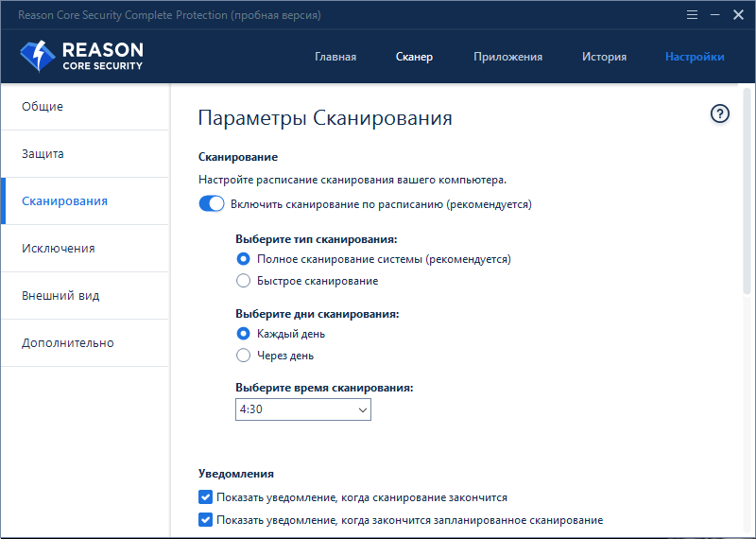This screenshot has width=756, height=539.
Task: Select Сканирования settings section
Action: coord(85,201)
